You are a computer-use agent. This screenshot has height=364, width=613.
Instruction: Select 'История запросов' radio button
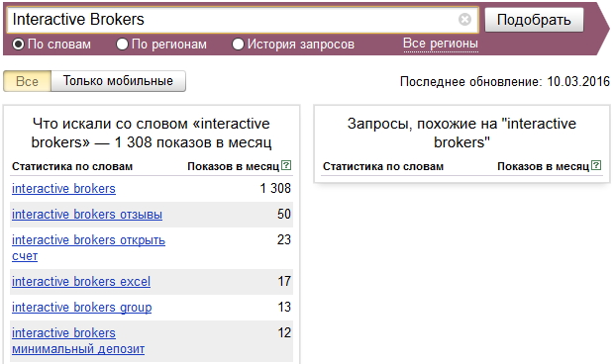click(x=238, y=45)
